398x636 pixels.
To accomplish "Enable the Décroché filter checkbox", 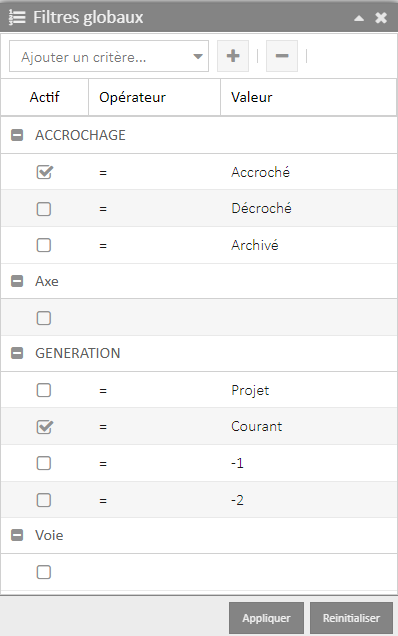I will (44, 209).
